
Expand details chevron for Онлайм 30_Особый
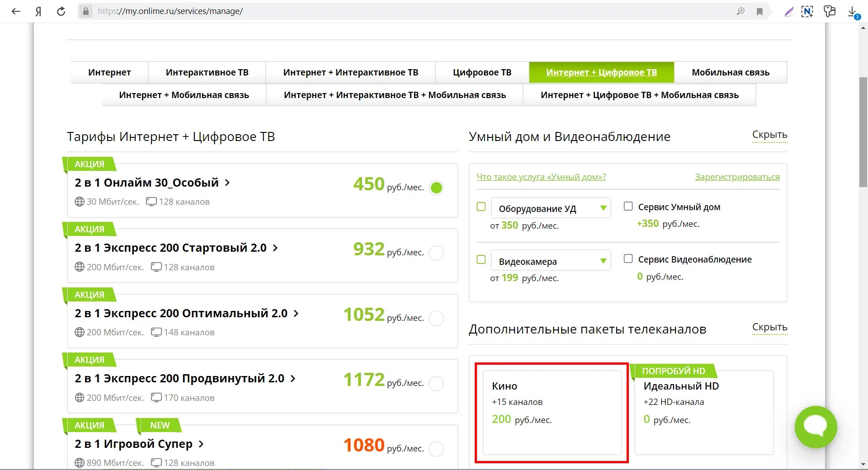pos(227,183)
